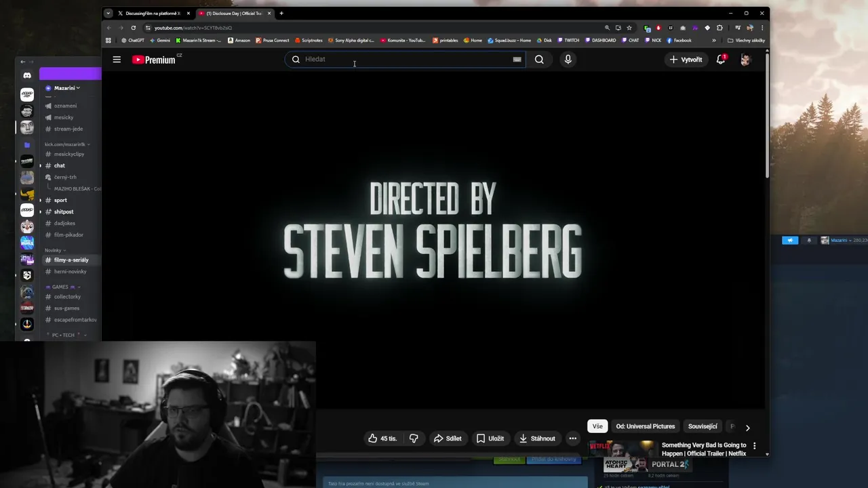868x488 pixels.
Task: Open the three-dot more actions button under video
Action: point(572,439)
